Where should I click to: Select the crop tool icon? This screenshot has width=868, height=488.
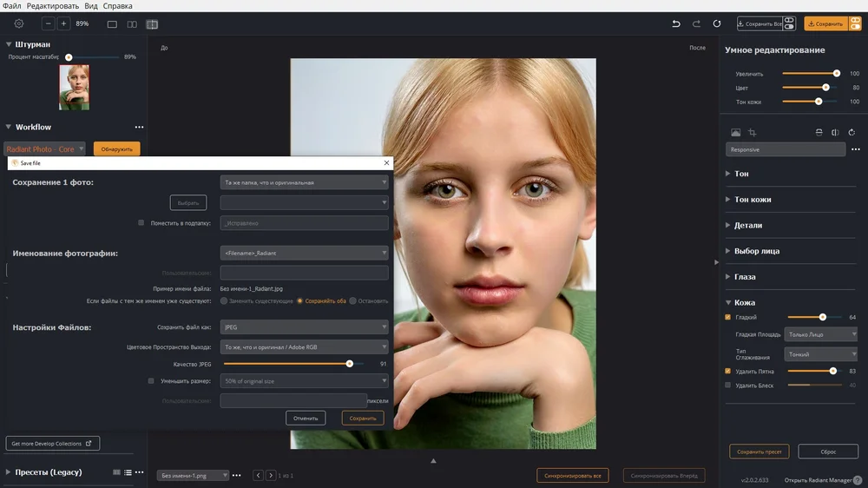(x=752, y=132)
